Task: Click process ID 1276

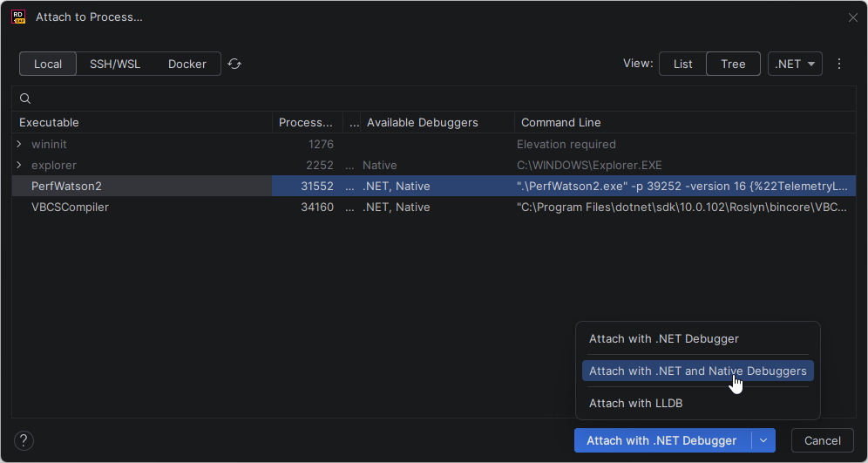Action: 321,144
